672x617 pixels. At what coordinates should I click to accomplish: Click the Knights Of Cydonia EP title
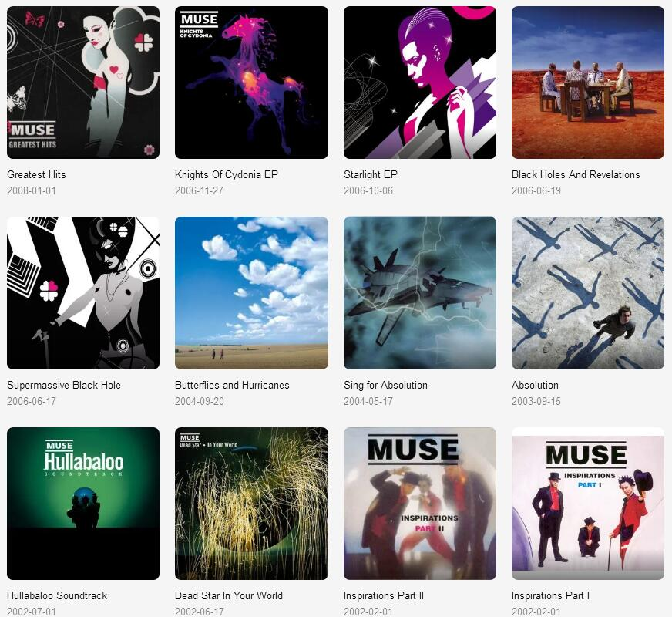tap(227, 174)
